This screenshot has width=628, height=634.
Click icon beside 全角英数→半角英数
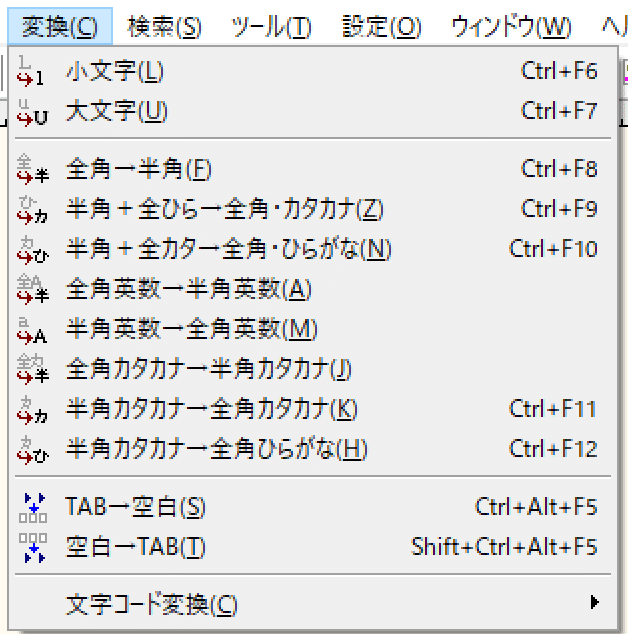[x=32, y=290]
